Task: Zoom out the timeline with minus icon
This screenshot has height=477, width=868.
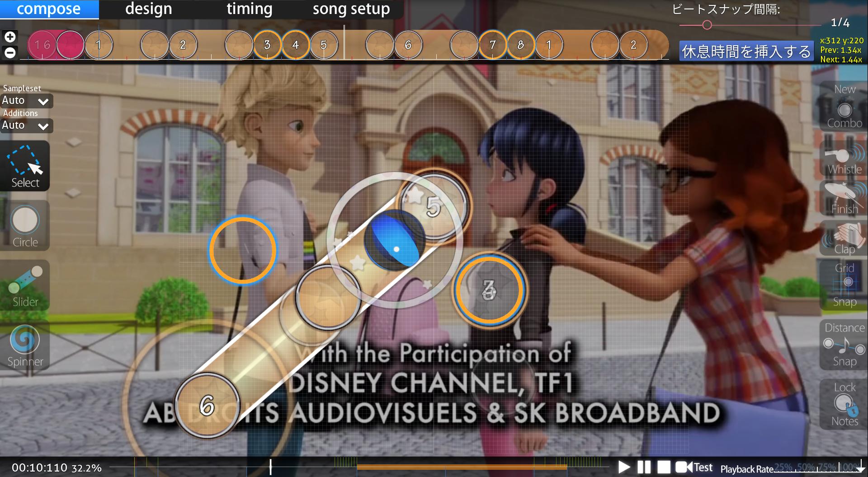Action: [x=10, y=52]
